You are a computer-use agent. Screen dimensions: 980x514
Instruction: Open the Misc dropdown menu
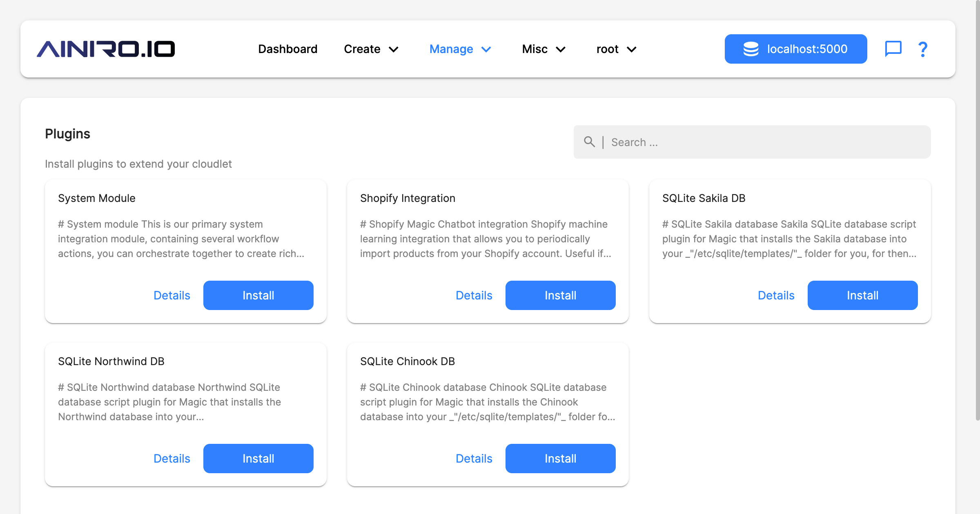543,49
